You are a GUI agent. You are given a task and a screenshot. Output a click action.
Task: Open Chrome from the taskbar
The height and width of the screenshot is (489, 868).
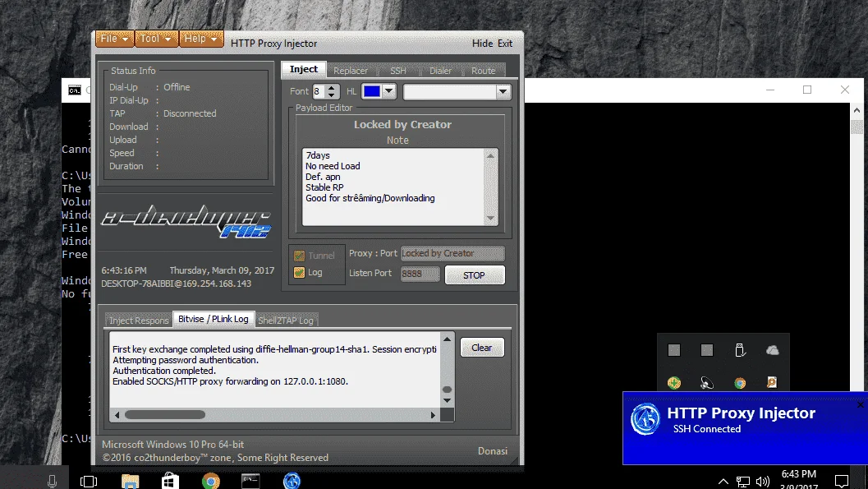(211, 481)
